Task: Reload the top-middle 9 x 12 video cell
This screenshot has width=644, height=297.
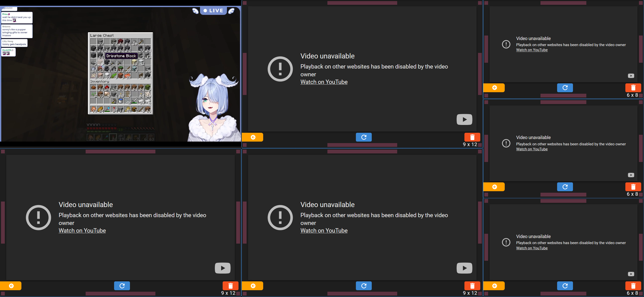Action: [x=364, y=137]
